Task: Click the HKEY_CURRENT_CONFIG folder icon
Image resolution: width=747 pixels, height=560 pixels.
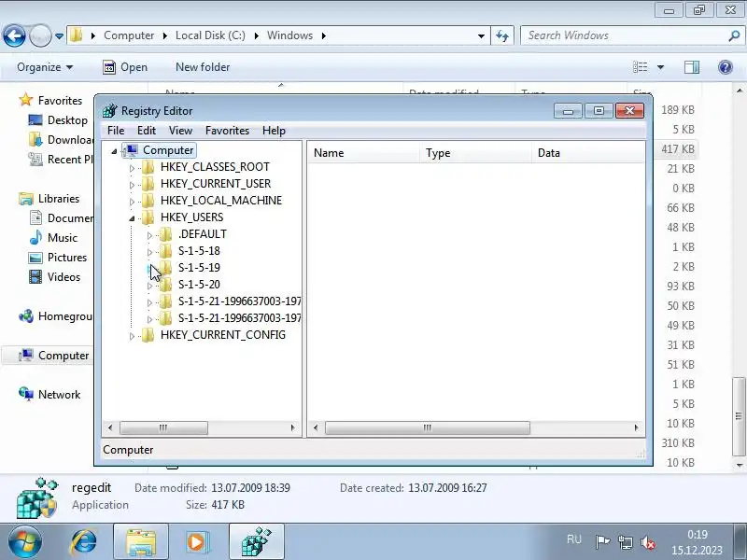Action: 148,335
